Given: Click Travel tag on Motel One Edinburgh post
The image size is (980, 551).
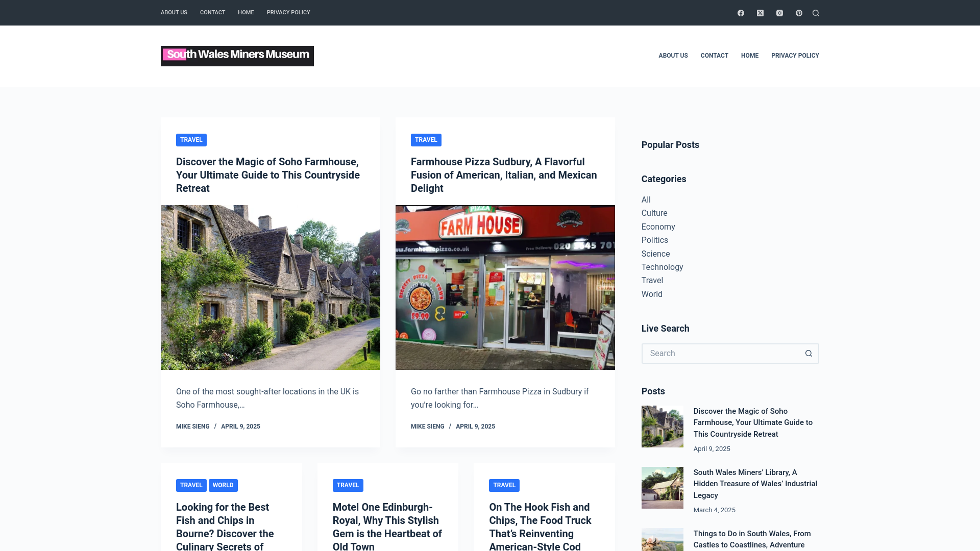Looking at the screenshot, I should pos(348,485).
